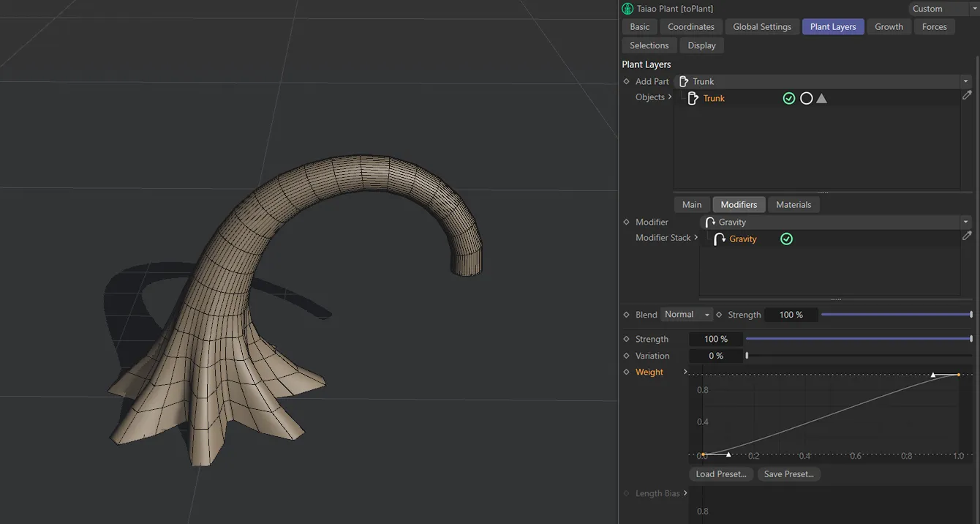980x524 pixels.
Task: Open the Add Part dropdown arrow
Action: (x=965, y=81)
